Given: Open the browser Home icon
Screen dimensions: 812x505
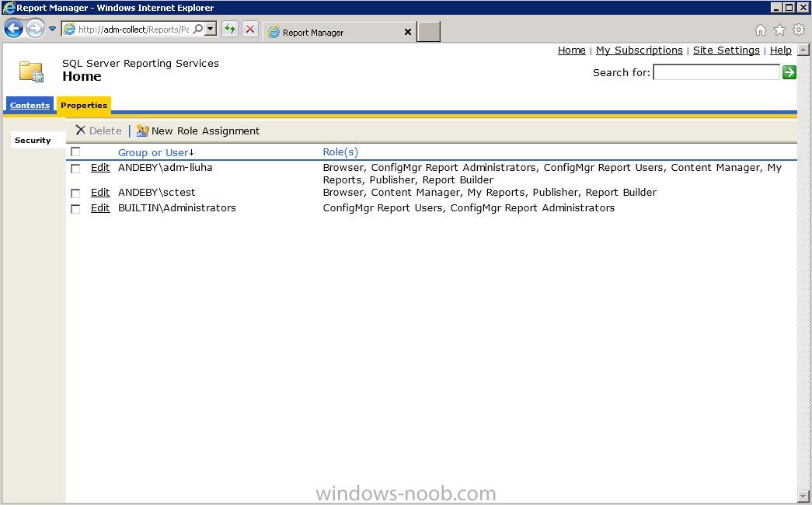Looking at the screenshot, I should pyautogui.click(x=760, y=30).
